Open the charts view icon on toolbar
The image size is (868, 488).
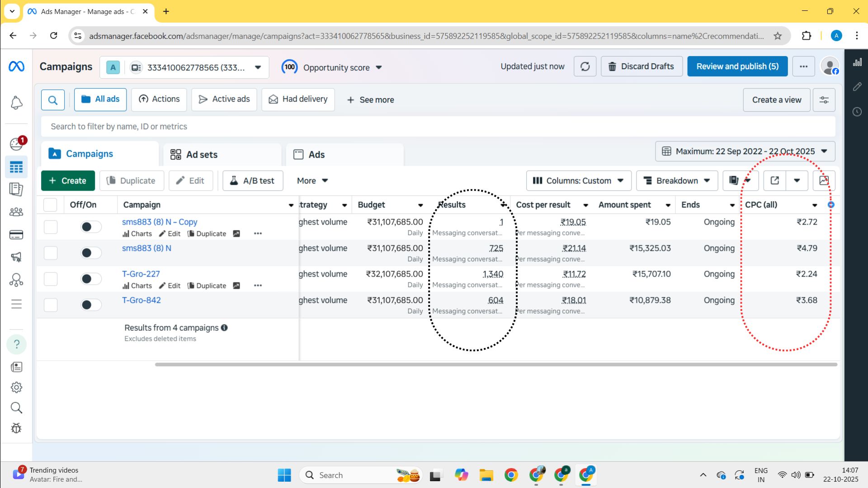824,180
